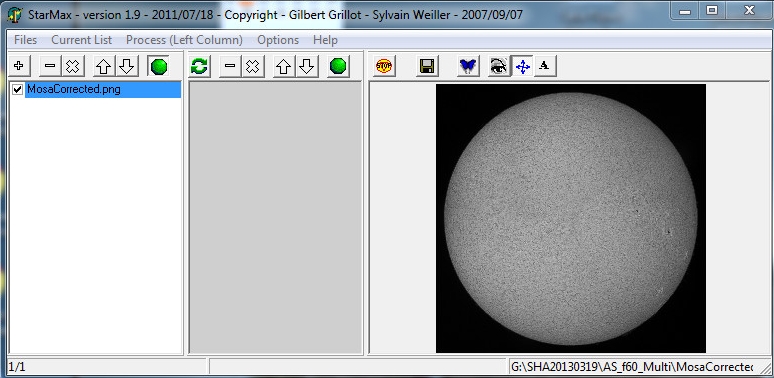Screen dimensions: 774x378
Task: Clear left list with the X icon
Action: point(73,66)
